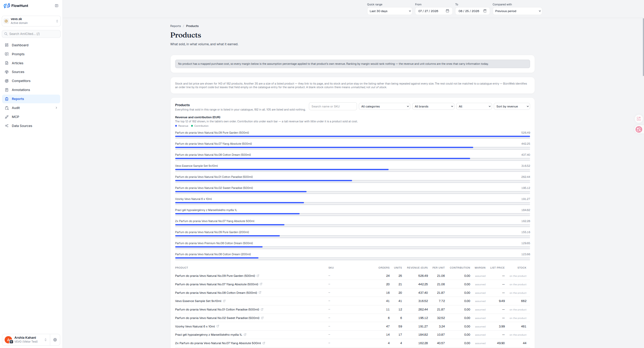This screenshot has width=644, height=348.
Task: Open Prompts in the sidebar
Action: [x=31, y=54]
